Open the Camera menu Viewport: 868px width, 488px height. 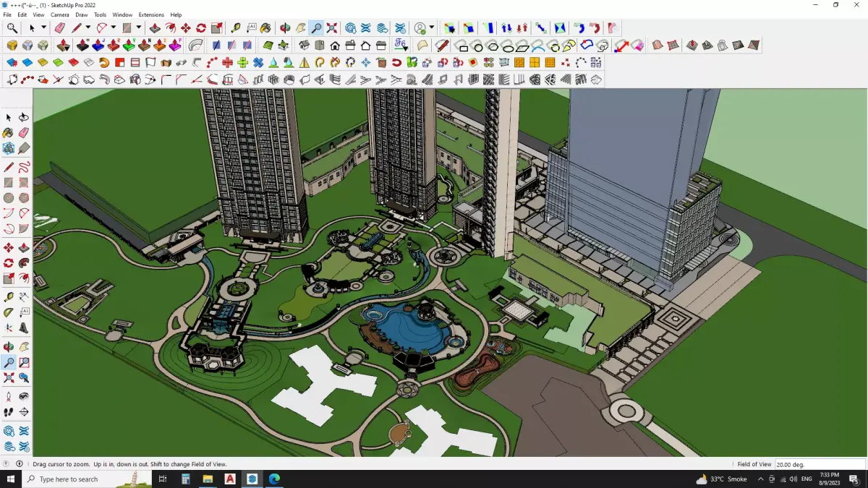tap(60, 14)
